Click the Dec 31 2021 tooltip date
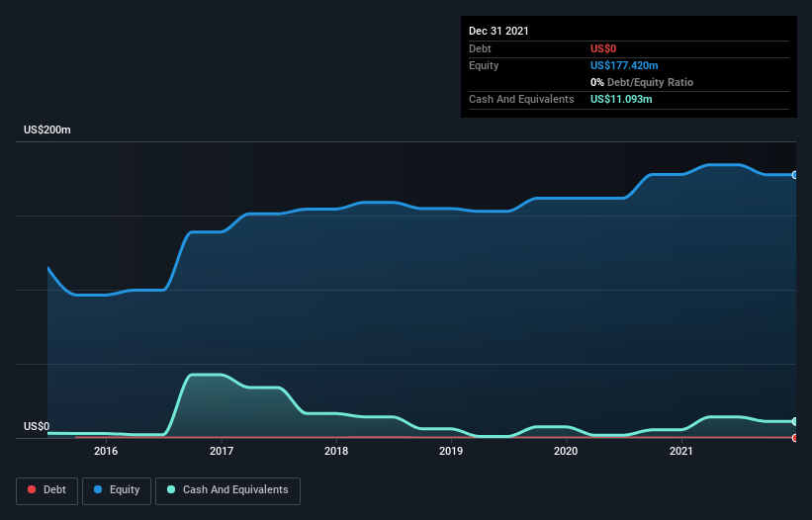Screen dimensions: 812x520 pyautogui.click(x=498, y=31)
